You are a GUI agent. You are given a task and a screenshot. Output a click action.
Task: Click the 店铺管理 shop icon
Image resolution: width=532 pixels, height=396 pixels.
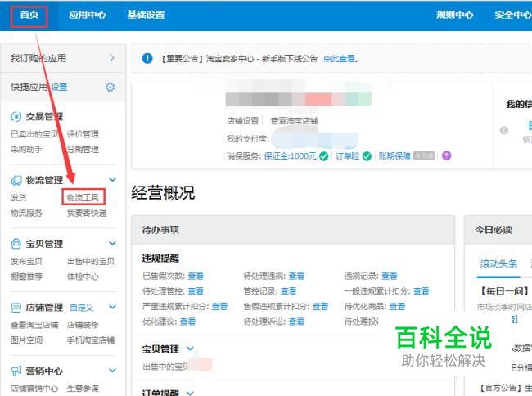[16, 308]
